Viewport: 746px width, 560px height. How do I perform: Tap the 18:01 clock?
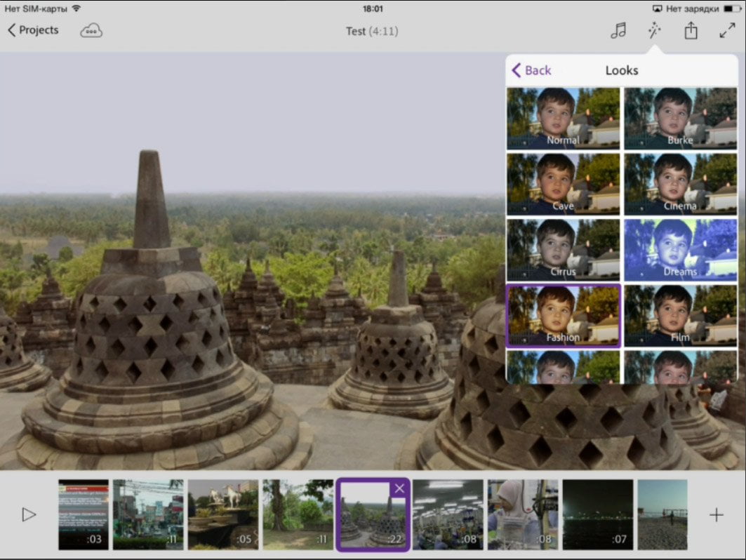coord(373,8)
